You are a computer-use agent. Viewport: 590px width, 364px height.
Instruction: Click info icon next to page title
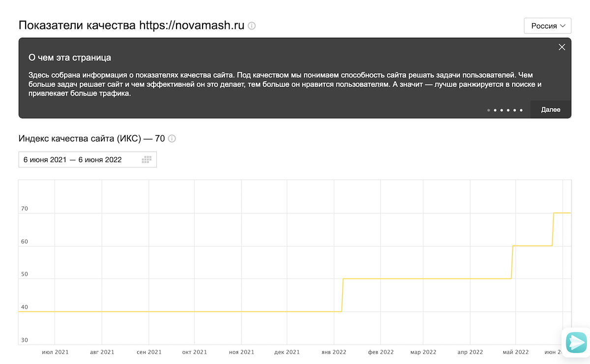pyautogui.click(x=252, y=26)
